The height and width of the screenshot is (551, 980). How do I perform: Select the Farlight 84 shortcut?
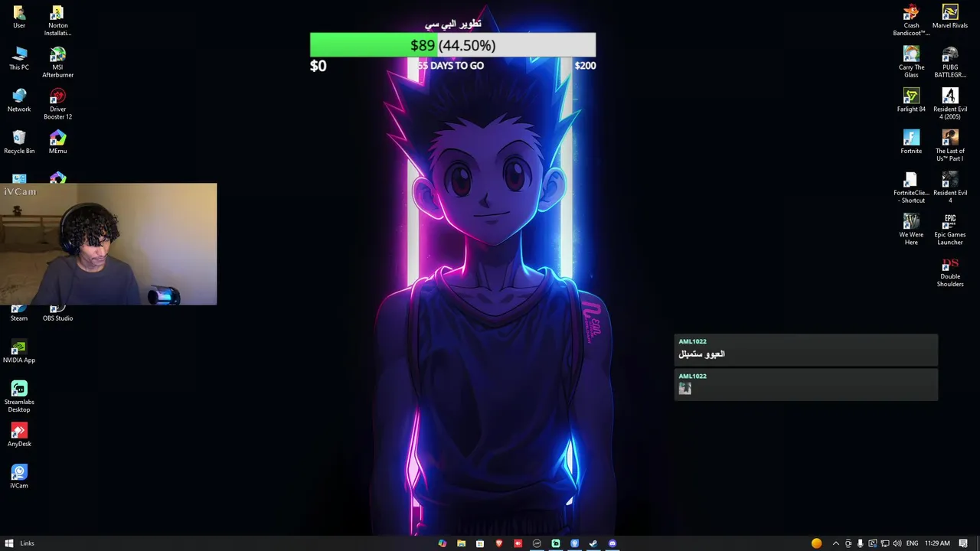(911, 101)
